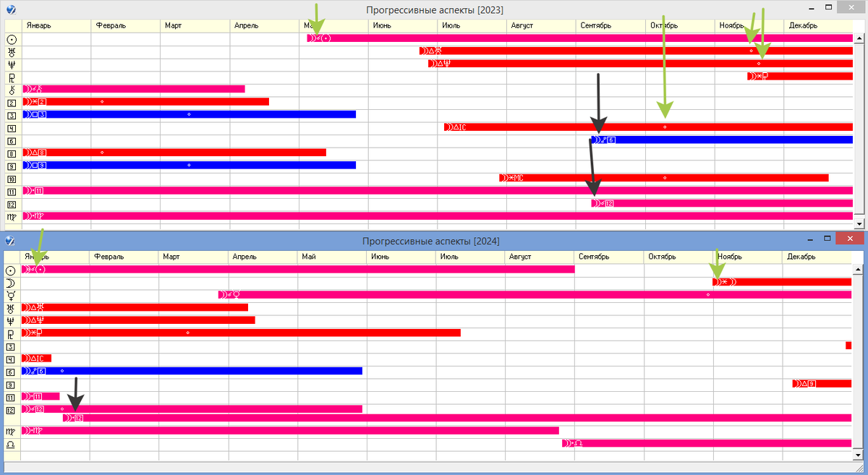Select the Moon trine house 8 bar in 2023
Screen dimensions: 868x475
174,153
